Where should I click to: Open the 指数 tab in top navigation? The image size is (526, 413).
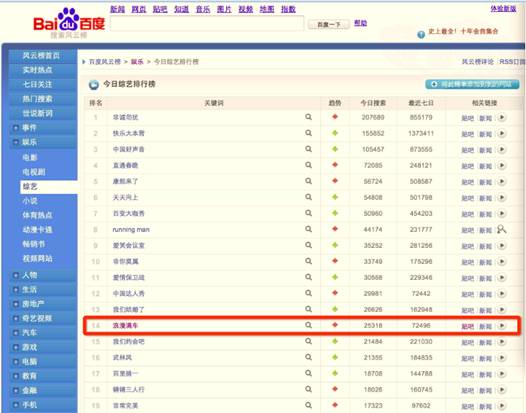click(x=288, y=9)
